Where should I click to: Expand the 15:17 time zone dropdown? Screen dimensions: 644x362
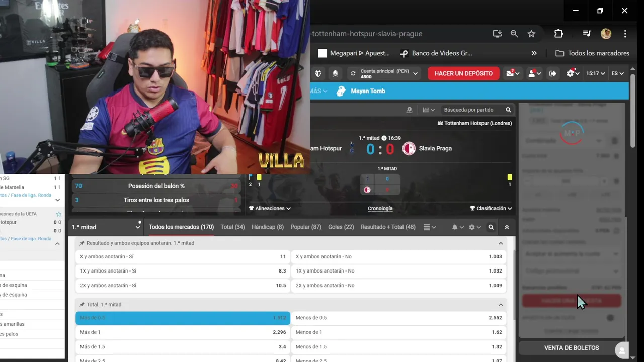pyautogui.click(x=596, y=73)
